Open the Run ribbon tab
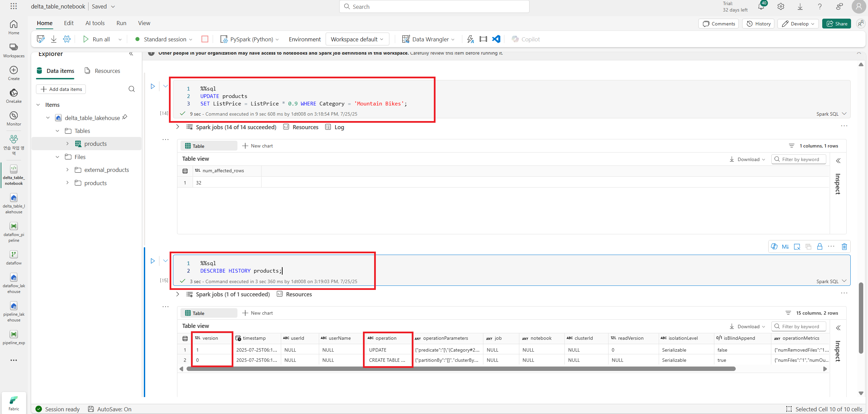The height and width of the screenshot is (414, 868). 121,23
